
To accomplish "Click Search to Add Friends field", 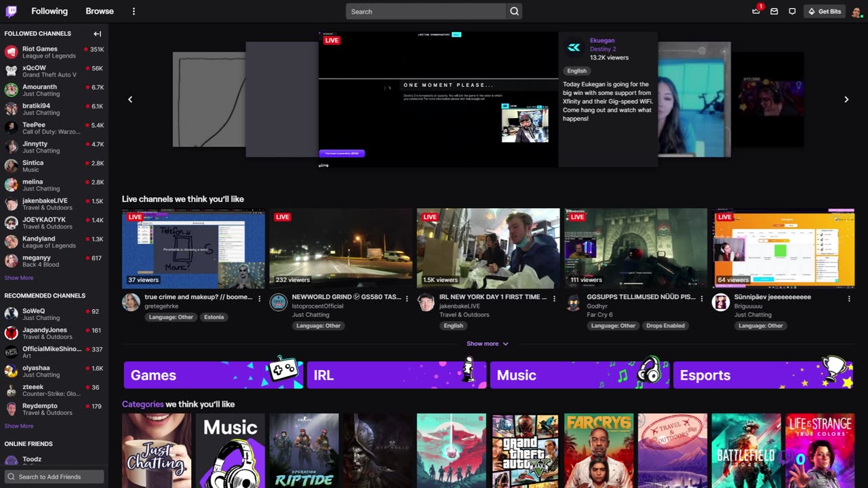I will coord(54,476).
